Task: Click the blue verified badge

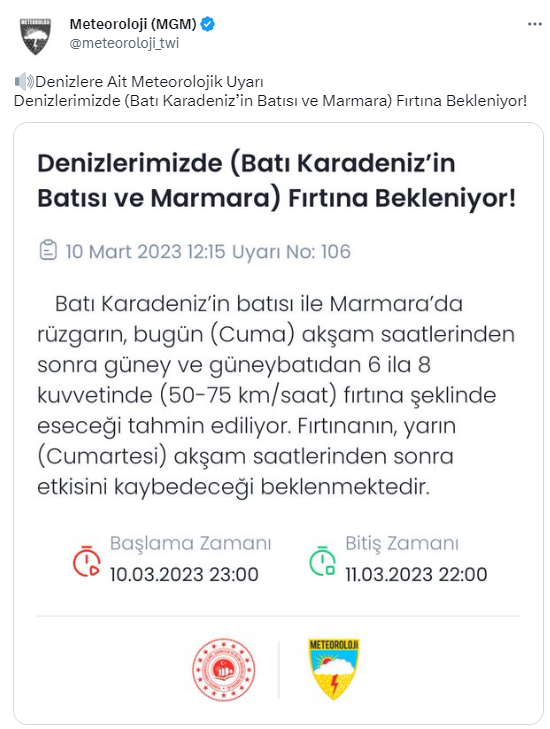Action: 207,24
